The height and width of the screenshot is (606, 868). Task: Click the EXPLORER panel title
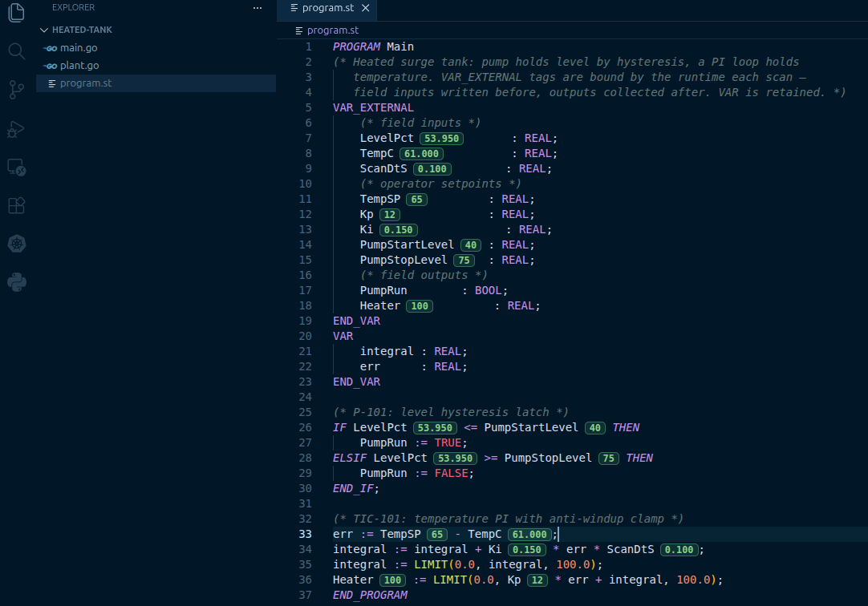[x=73, y=8]
